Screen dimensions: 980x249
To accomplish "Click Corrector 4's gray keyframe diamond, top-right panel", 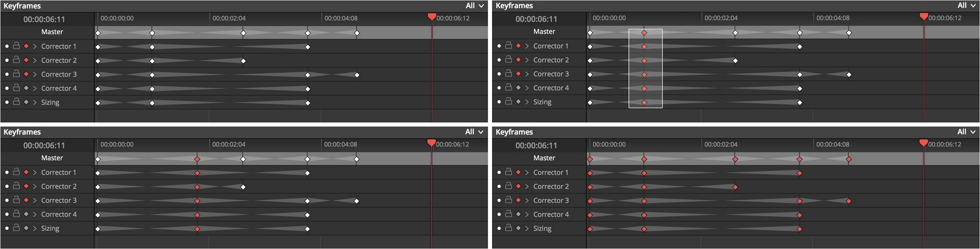I will click(x=518, y=87).
